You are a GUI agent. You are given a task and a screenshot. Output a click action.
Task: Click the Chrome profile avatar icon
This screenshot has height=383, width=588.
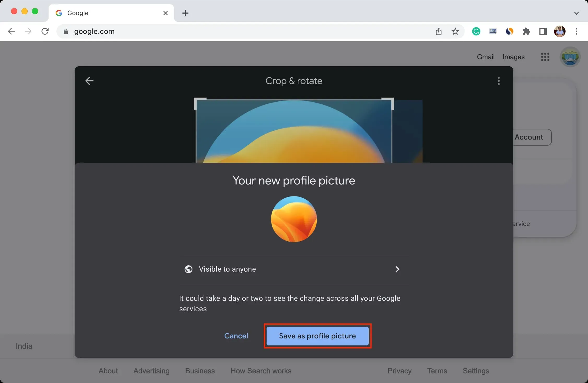click(560, 31)
